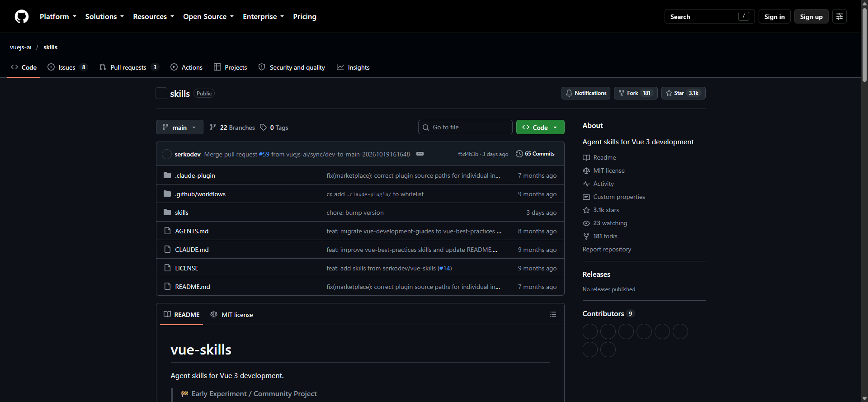Open the Pull requests tab
Screen dimensions: 868x402
pyautogui.click(x=129, y=67)
